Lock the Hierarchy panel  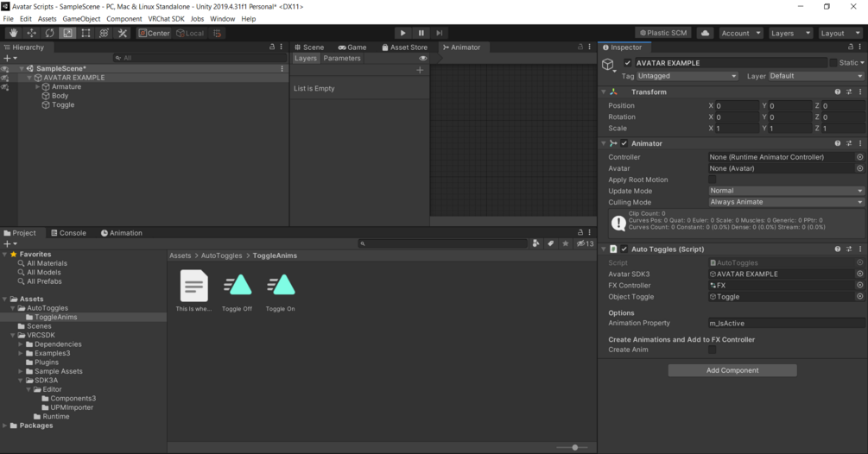(x=272, y=47)
